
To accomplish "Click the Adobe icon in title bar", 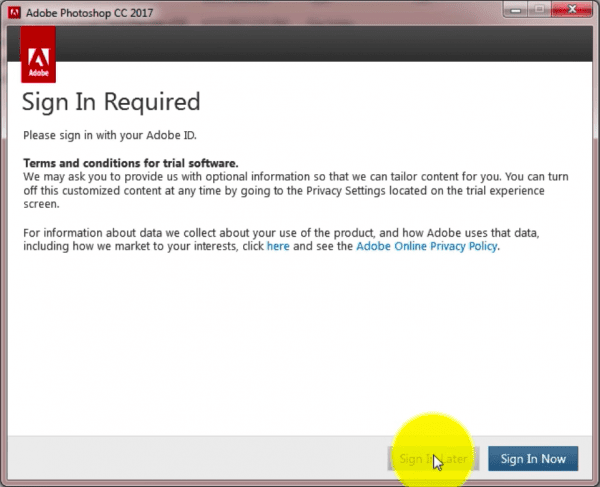I will coord(14,13).
